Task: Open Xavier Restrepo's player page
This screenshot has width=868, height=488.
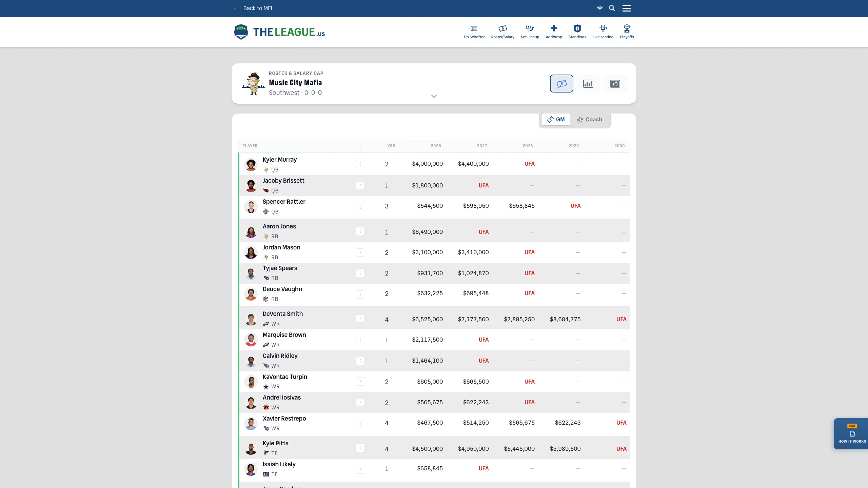Action: (x=284, y=419)
